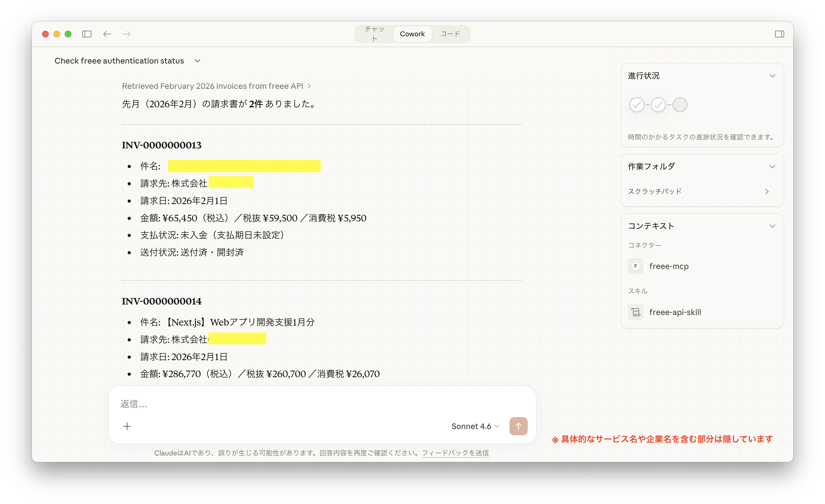825x504 pixels.
Task: Click the third pending progress circle
Action: click(680, 105)
